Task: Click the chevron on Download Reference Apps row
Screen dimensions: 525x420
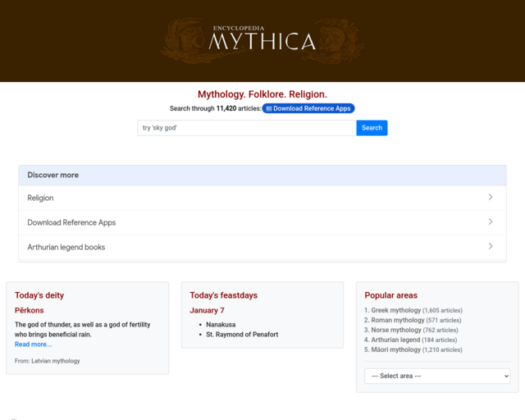Action: click(x=491, y=221)
